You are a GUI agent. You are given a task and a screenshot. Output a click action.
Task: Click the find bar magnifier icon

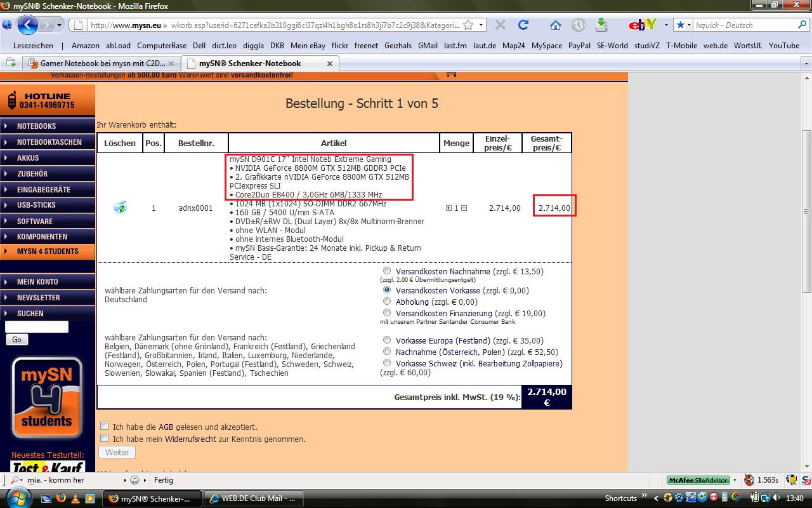[14, 480]
